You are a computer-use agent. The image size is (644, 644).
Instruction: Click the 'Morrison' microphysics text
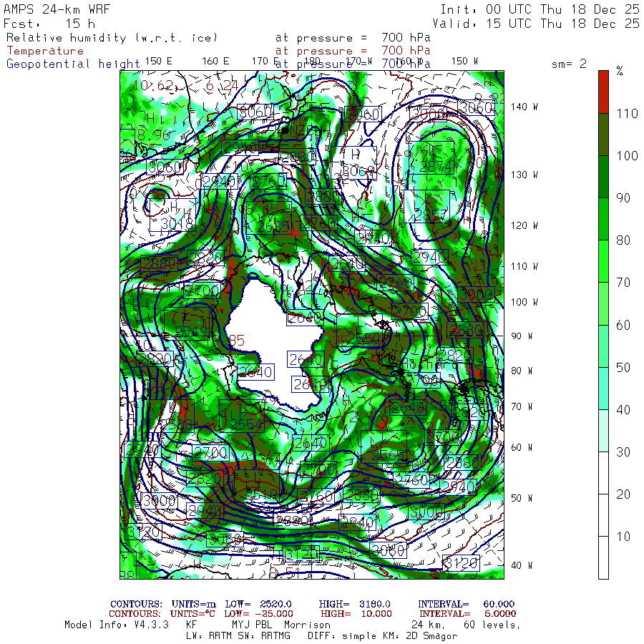[307, 625]
